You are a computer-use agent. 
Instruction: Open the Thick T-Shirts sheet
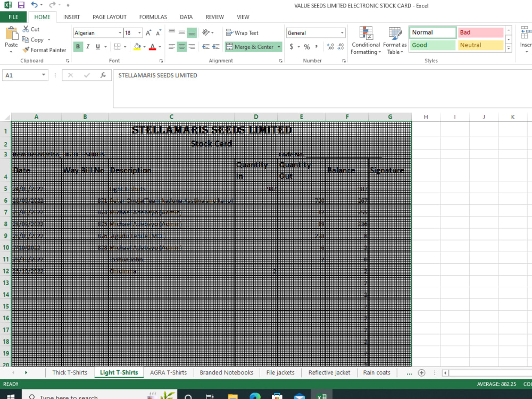click(x=70, y=372)
